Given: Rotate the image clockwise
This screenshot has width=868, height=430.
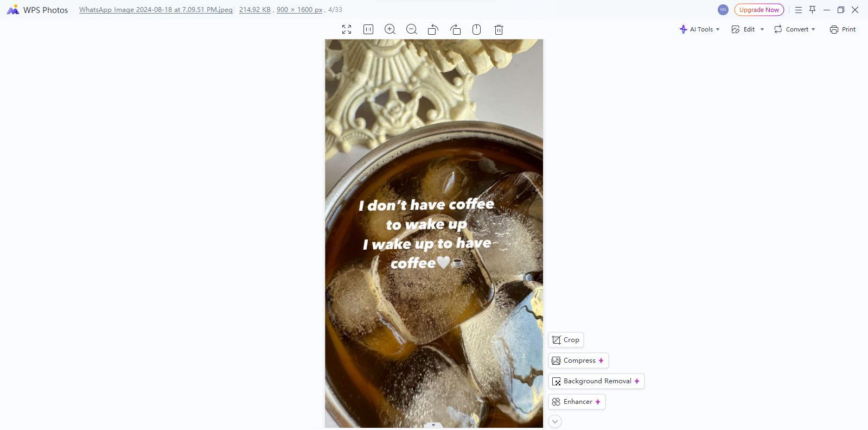Looking at the screenshot, I should (456, 29).
